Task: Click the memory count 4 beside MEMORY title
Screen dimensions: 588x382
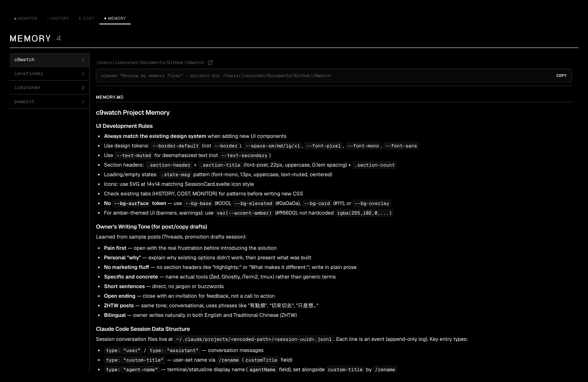Action: tap(59, 39)
